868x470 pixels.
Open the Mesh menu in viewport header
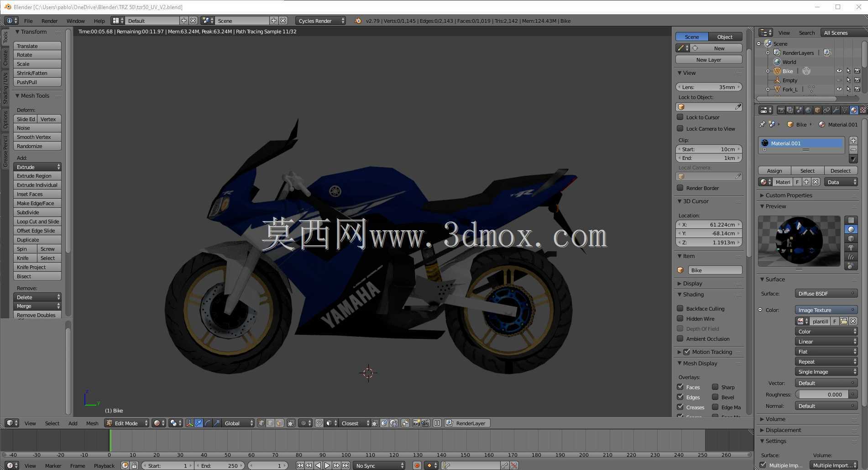pos(92,423)
